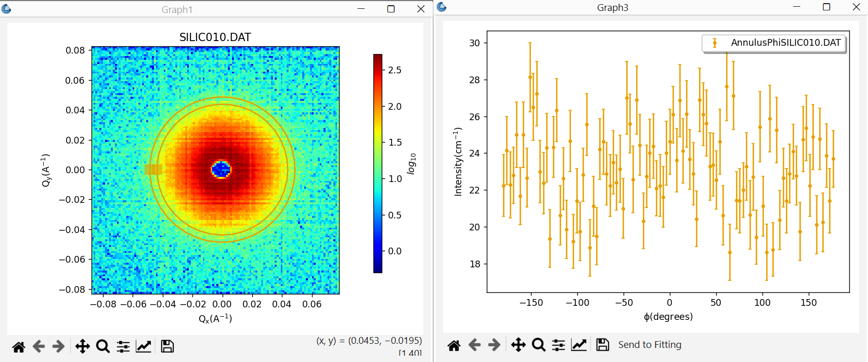This screenshot has height=362, width=868.
Task: Go forward to next view in Graph1
Action: tap(59, 346)
